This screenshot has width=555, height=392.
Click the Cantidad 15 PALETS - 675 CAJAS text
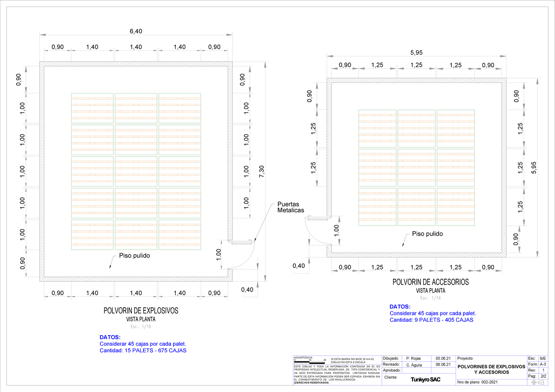tap(143, 350)
